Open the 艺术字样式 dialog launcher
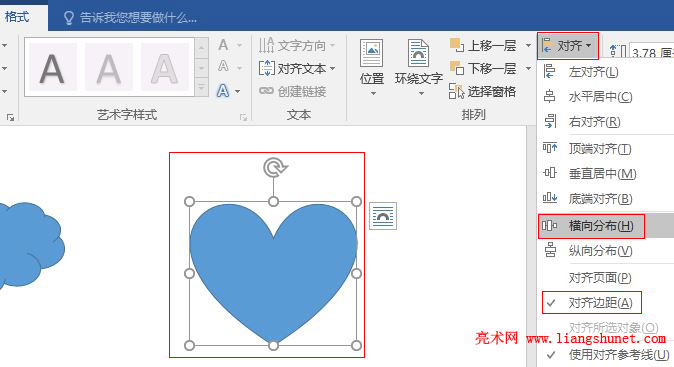Image resolution: width=674 pixels, height=367 pixels. pyautogui.click(x=243, y=117)
